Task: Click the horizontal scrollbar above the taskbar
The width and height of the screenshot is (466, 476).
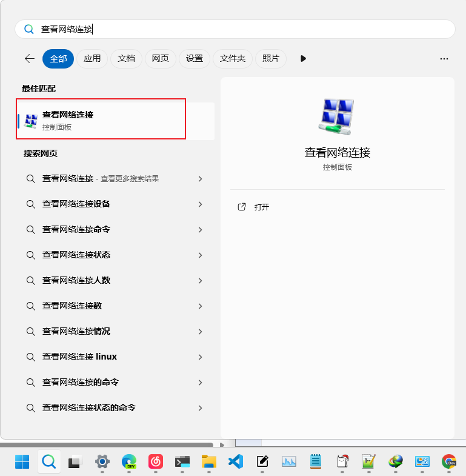Action: (106, 444)
